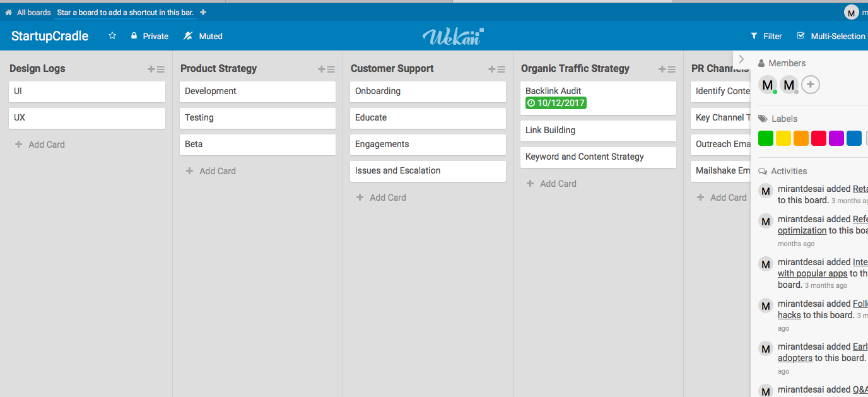868x397 pixels.
Task: Toggle the Muted bell icon
Action: (x=188, y=36)
